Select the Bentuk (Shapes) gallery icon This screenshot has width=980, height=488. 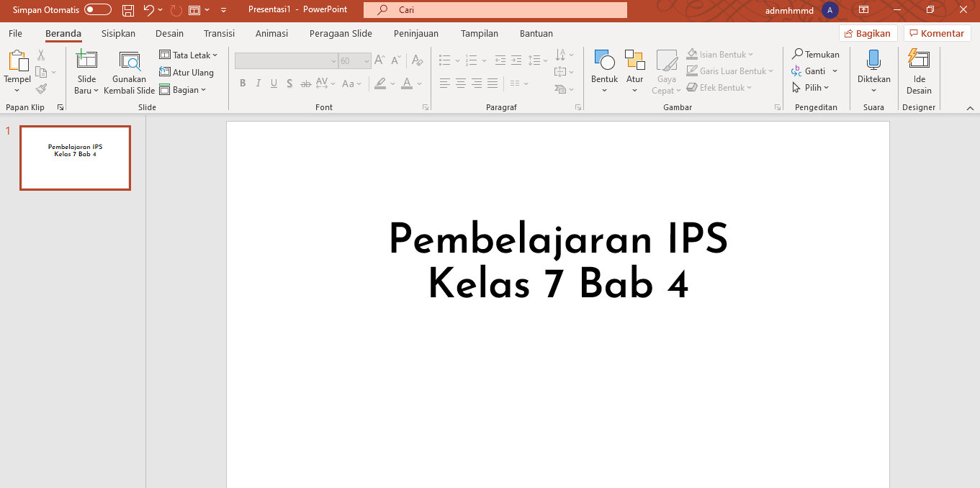point(604,65)
